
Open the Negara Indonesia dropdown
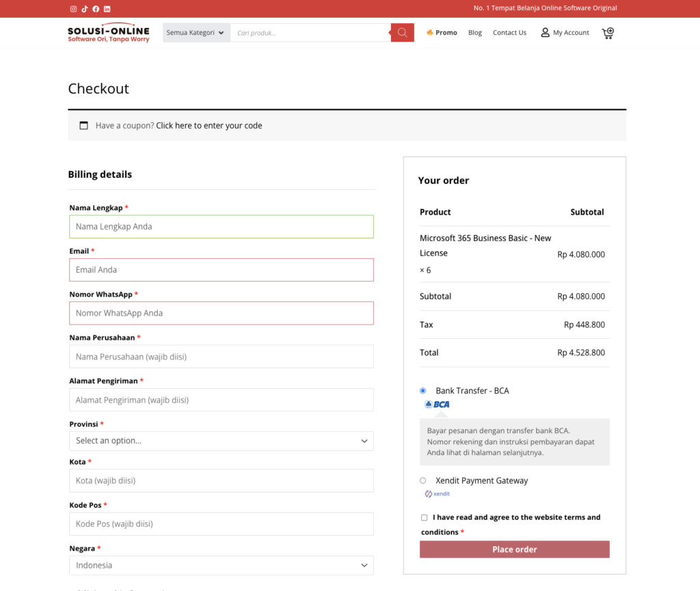(221, 565)
